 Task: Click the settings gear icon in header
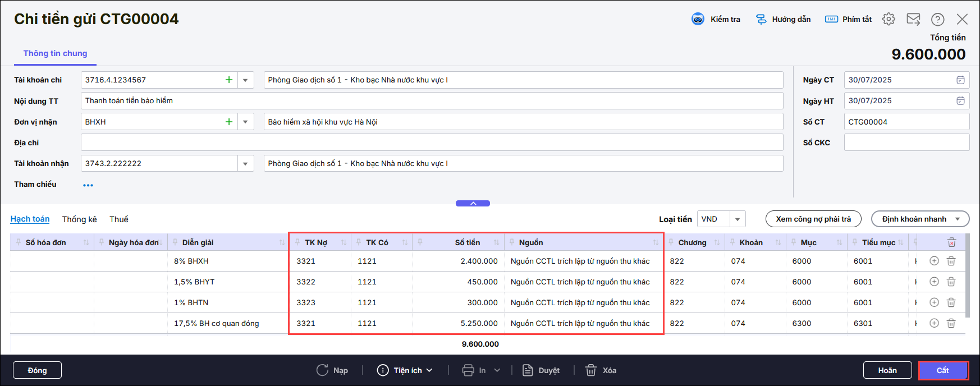tap(888, 19)
